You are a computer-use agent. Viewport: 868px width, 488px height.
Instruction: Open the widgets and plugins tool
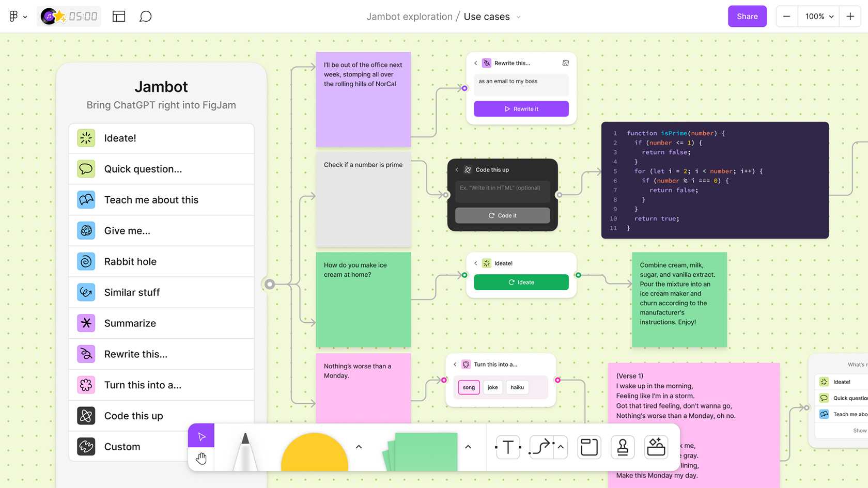[x=656, y=447]
